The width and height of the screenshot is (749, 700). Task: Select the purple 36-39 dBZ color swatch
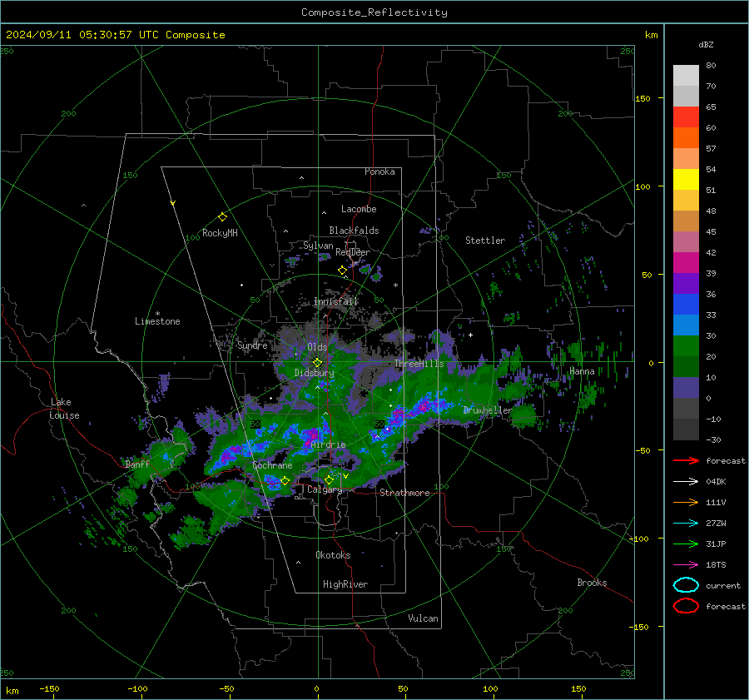686,284
